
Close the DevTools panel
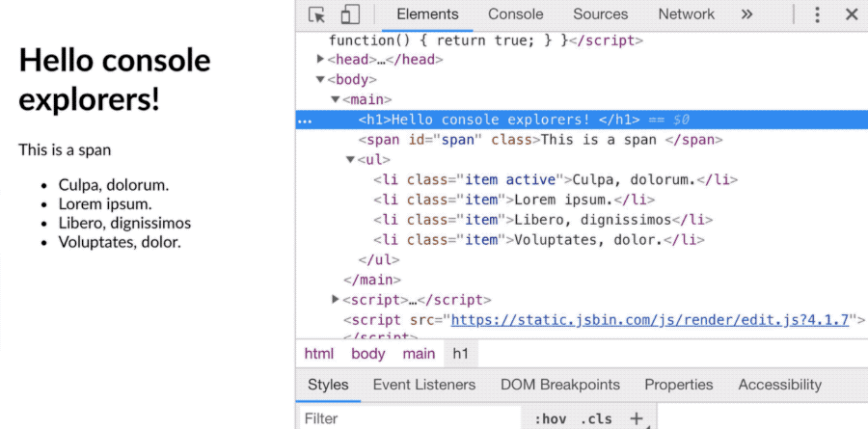[x=852, y=14]
